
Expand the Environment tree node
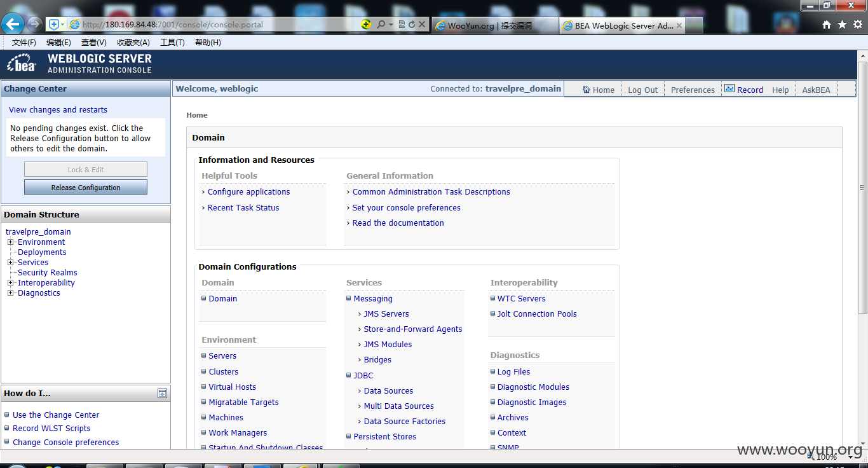10,242
